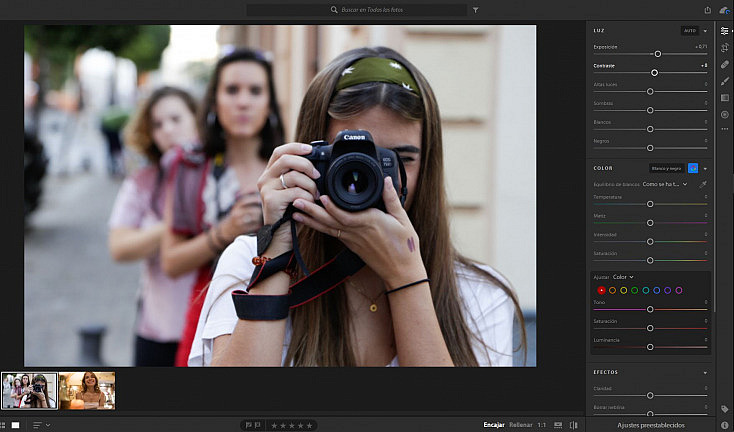
Task: Open cloud sync status icon
Action: 725,10
